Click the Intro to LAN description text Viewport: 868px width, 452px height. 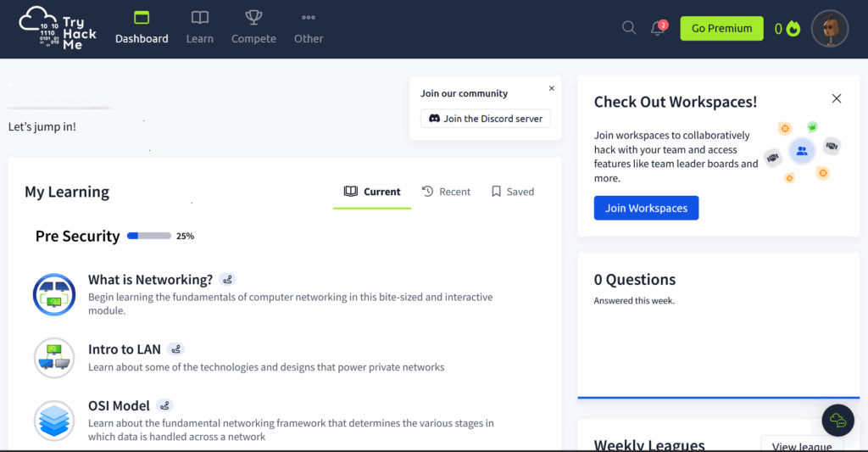pos(266,367)
